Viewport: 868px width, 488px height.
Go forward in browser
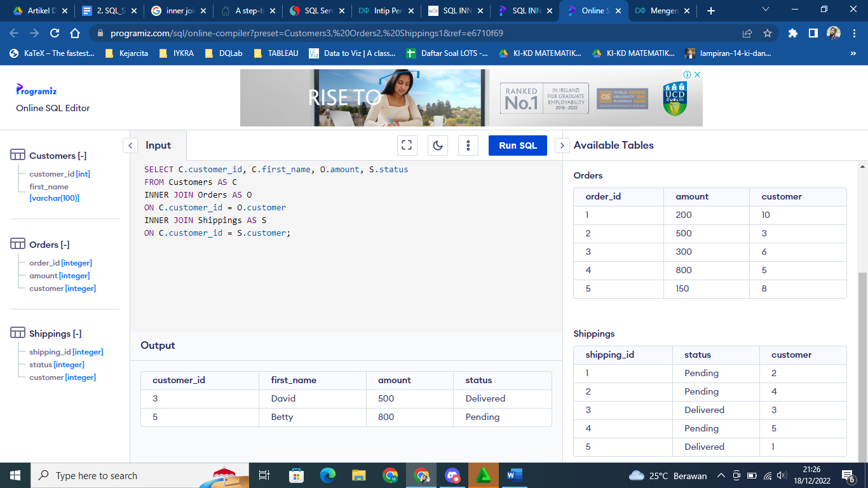[x=34, y=33]
